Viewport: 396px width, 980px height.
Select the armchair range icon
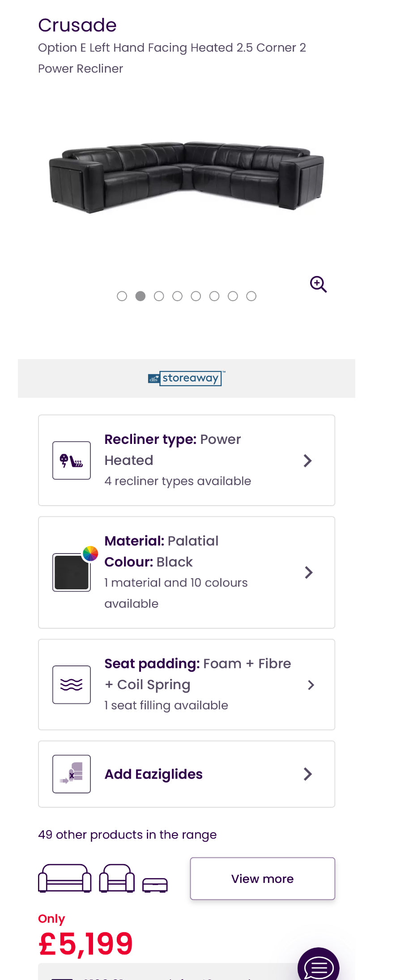(x=117, y=878)
